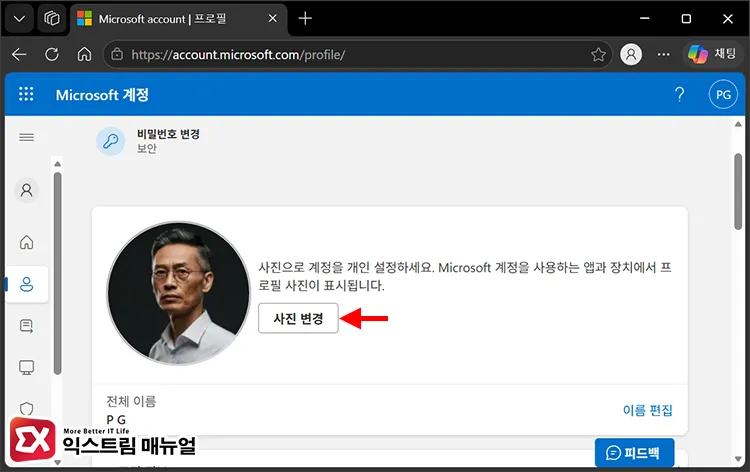The width and height of the screenshot is (750, 472).
Task: Open Copilot 채팅 button
Action: pyautogui.click(x=712, y=54)
